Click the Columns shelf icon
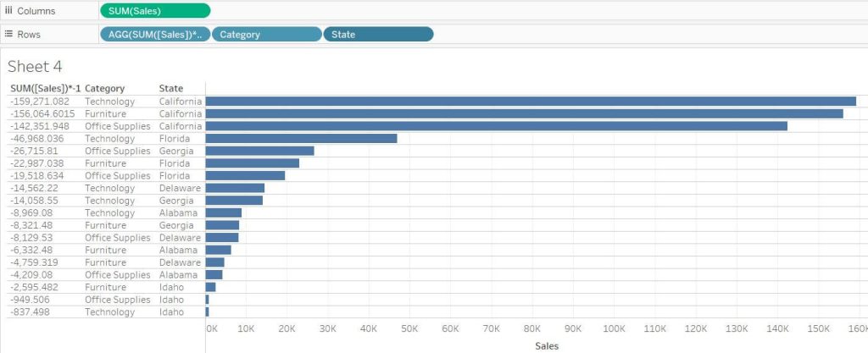 pyautogui.click(x=9, y=10)
